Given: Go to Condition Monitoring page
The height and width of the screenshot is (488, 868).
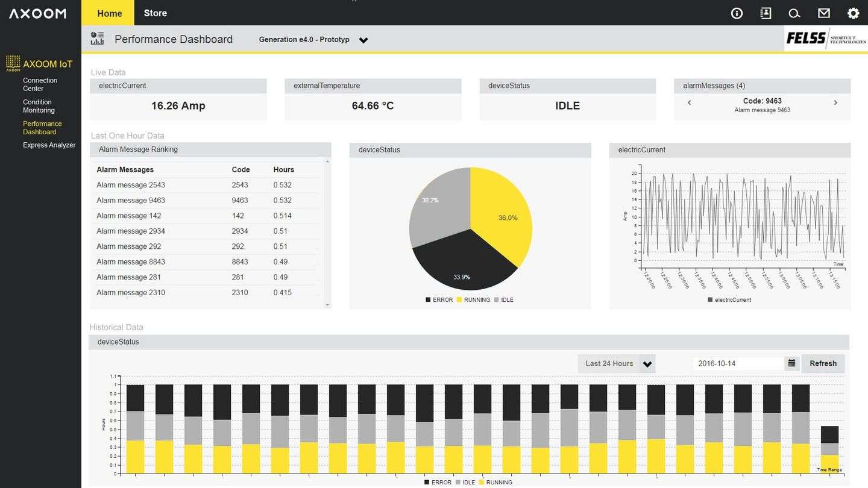Looking at the screenshot, I should pyautogui.click(x=39, y=106).
